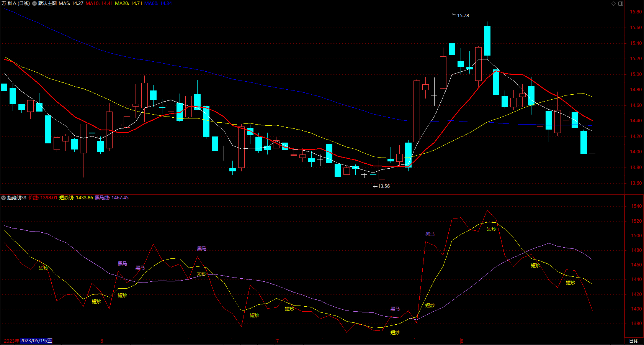Click the 2023/05/19/五 date label
The width and height of the screenshot is (644, 345).
(x=36, y=341)
